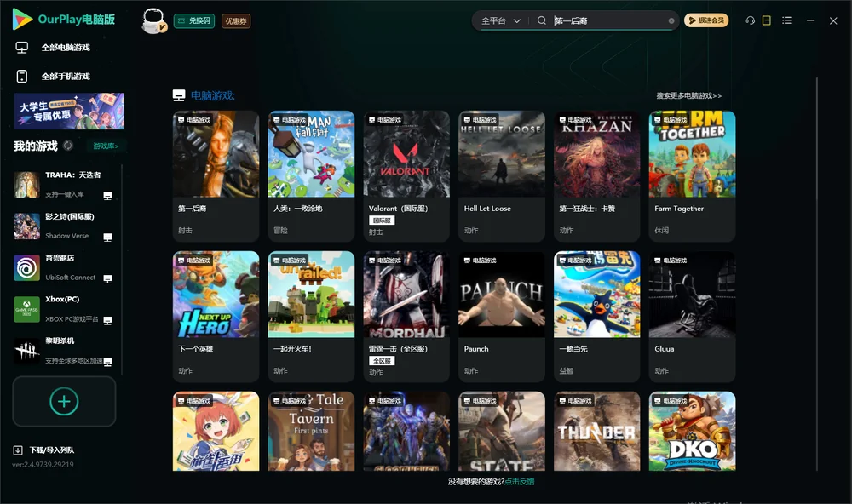Select 影之诗(国际服) in my games
The image size is (852, 504).
(64, 226)
